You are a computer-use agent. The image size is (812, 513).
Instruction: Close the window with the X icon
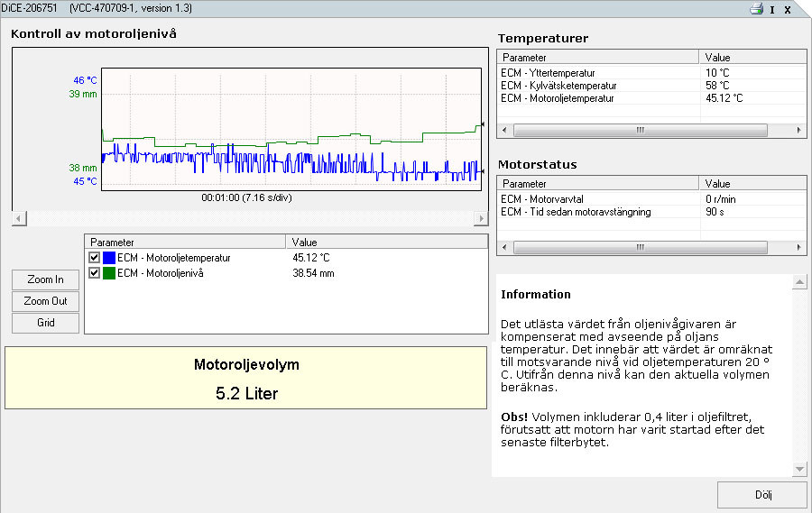point(788,10)
